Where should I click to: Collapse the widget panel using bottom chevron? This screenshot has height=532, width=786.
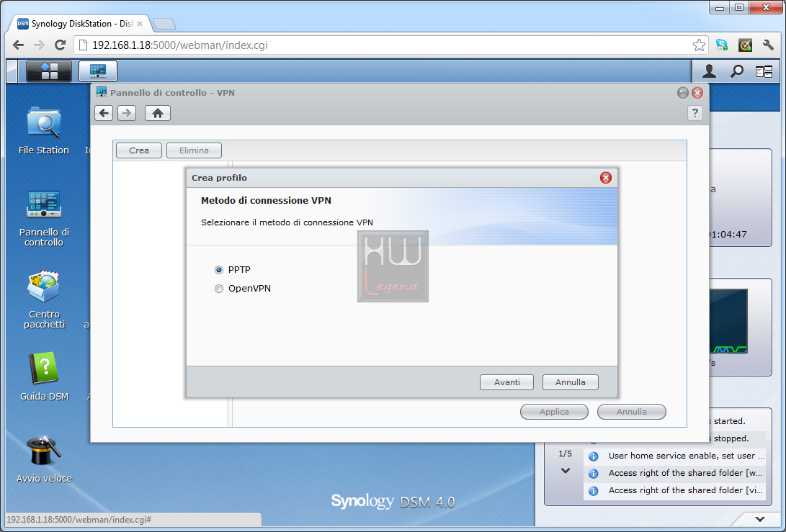(x=760, y=519)
